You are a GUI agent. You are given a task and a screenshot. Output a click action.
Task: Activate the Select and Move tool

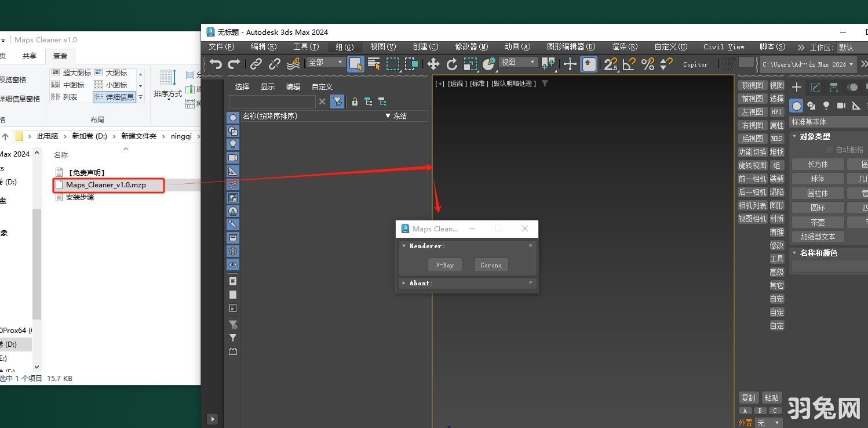point(432,64)
